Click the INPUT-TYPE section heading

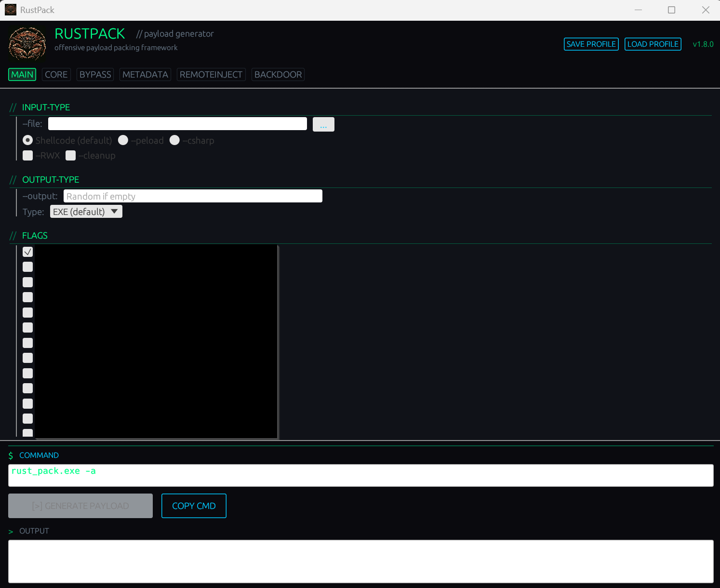pyautogui.click(x=46, y=107)
